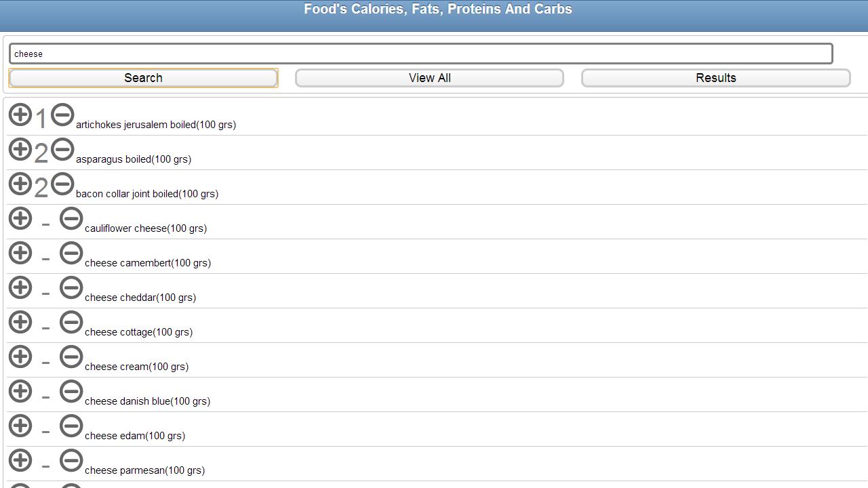
Task: Click the plus icon for cheese cream
Action: (20, 357)
